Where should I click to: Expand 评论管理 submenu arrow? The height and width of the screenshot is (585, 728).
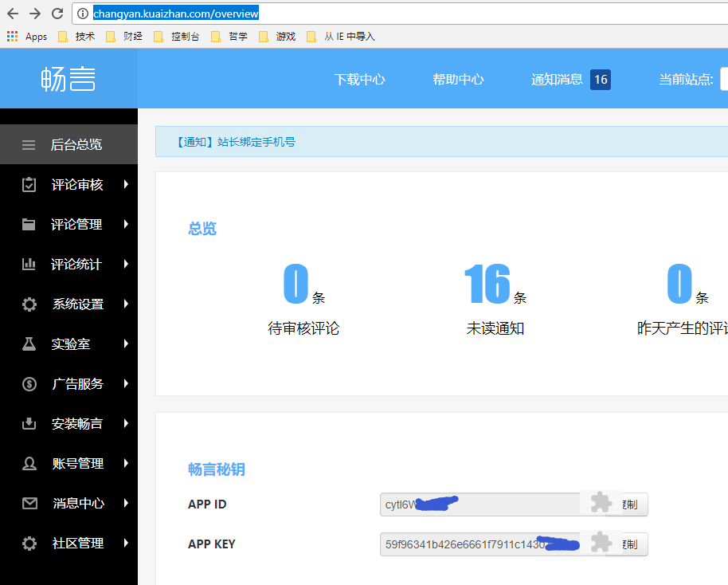(126, 225)
